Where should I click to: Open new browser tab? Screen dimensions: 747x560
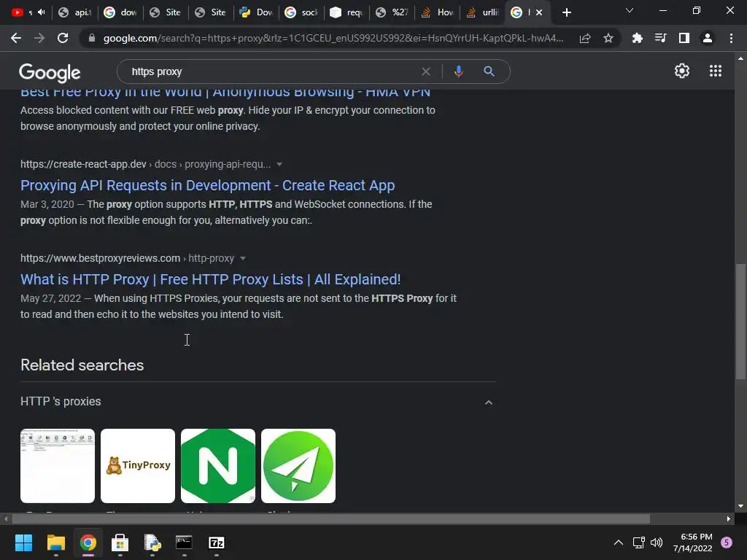click(566, 12)
